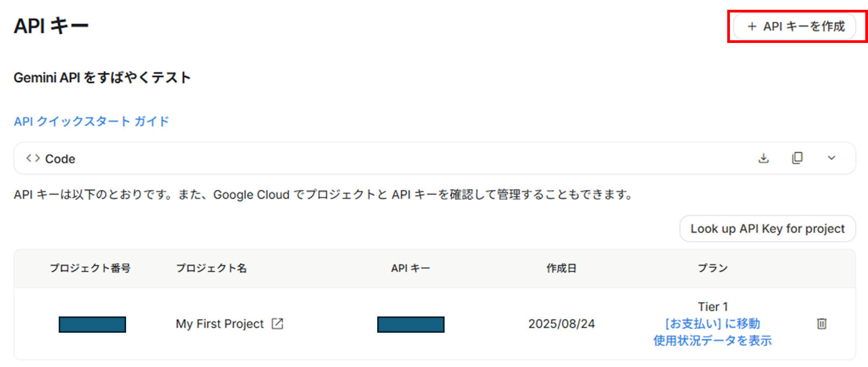Click the 2025/08/24 creation date
This screenshot has width=868, height=367.
pyautogui.click(x=561, y=324)
